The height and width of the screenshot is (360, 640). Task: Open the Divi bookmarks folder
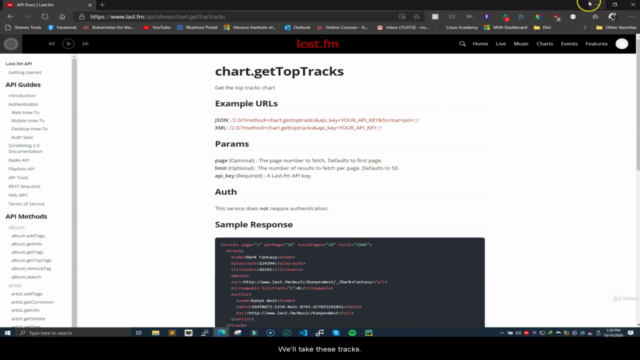click(x=542, y=27)
